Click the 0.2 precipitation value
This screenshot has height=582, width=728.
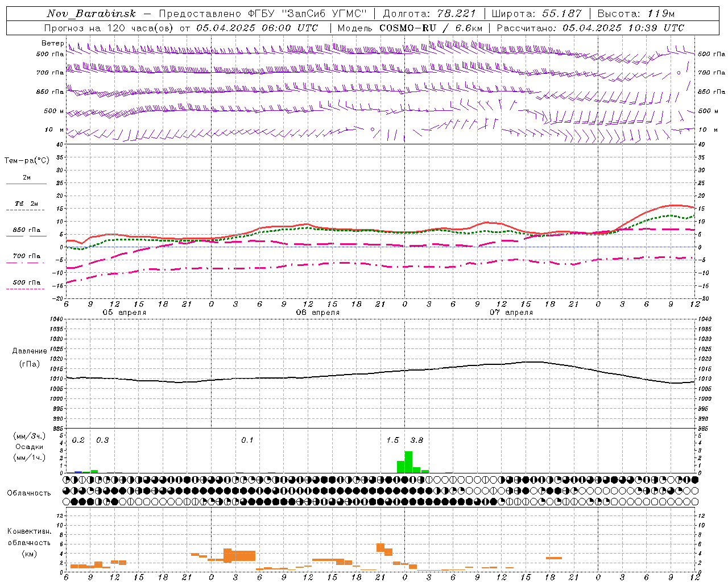(78, 440)
